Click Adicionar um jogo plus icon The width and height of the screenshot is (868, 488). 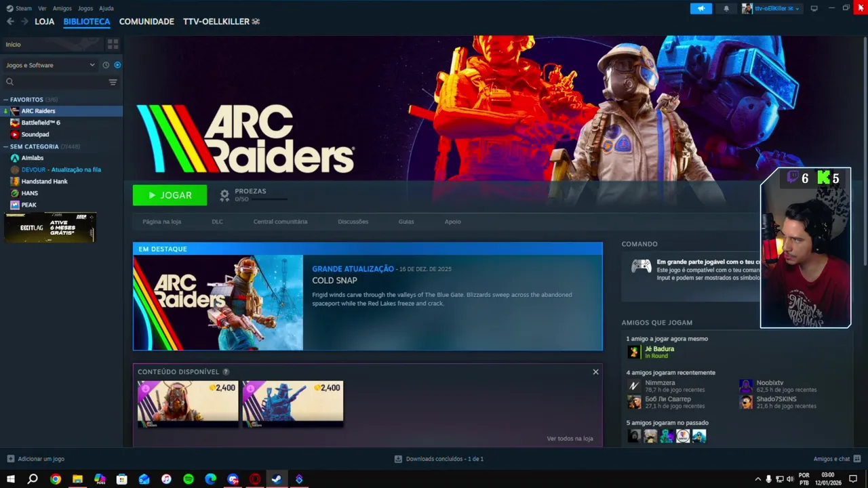(10, 459)
